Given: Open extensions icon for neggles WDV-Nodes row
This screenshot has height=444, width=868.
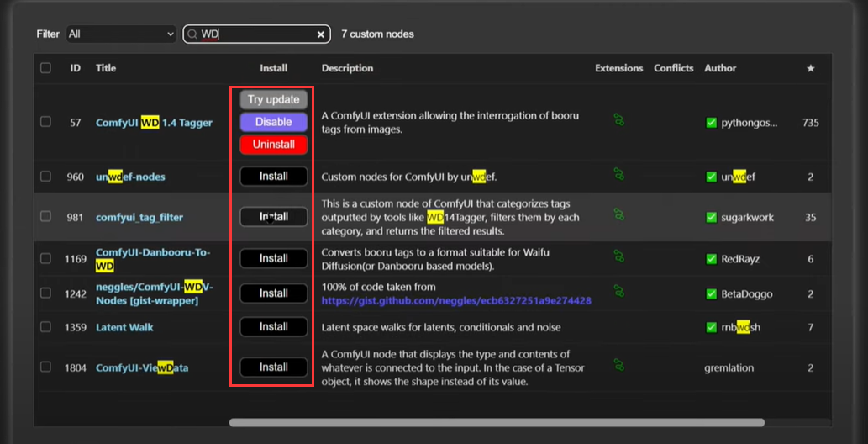Looking at the screenshot, I should click(x=619, y=290).
